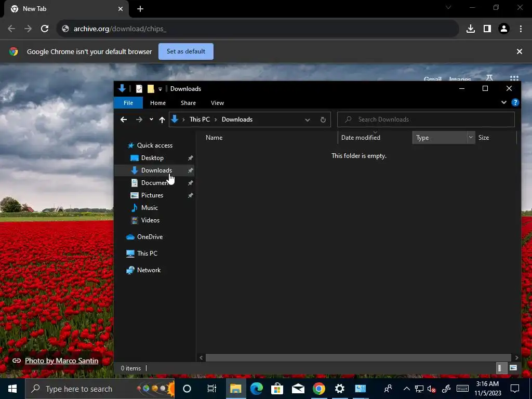Click Downloads in the address breadcrumb

point(237,119)
